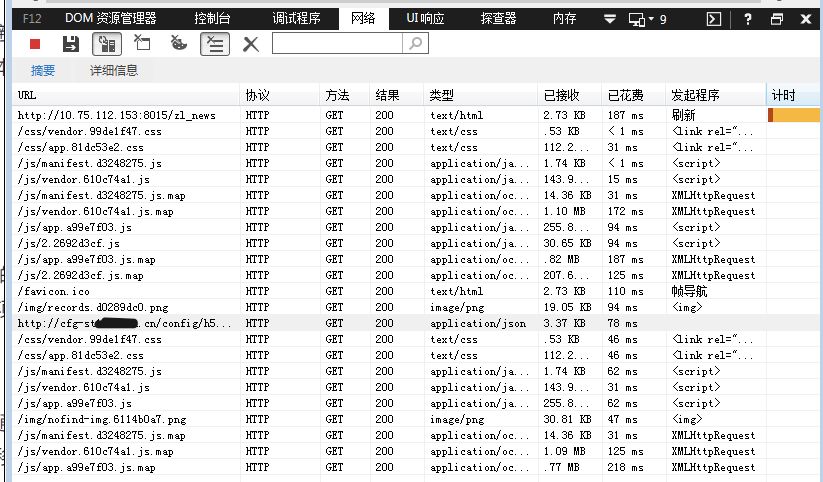
Task: Show the 摘要 summary view
Action: pyautogui.click(x=43, y=70)
